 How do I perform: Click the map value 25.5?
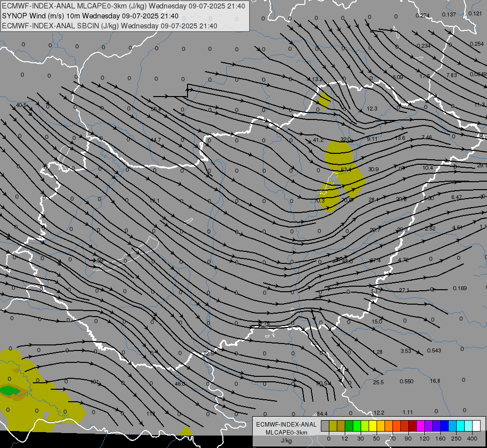(x=378, y=382)
